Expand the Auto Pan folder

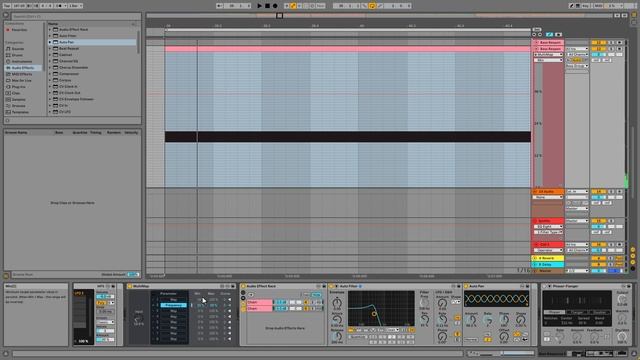(x=50, y=42)
